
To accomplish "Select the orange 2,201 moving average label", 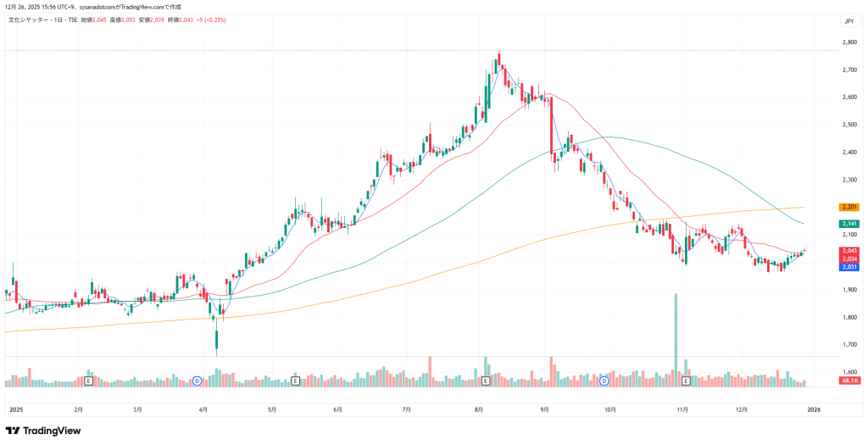I will pos(849,207).
